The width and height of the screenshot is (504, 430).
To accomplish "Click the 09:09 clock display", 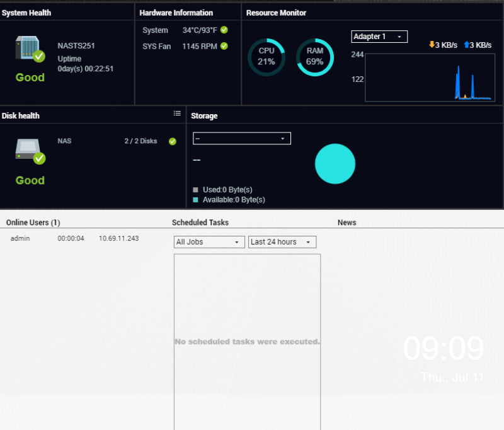I will [444, 348].
